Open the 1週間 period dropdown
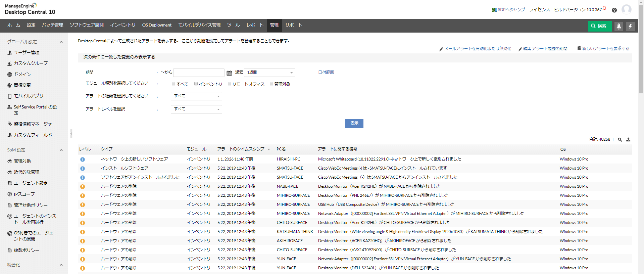The width and height of the screenshot is (644, 274). coord(269,73)
